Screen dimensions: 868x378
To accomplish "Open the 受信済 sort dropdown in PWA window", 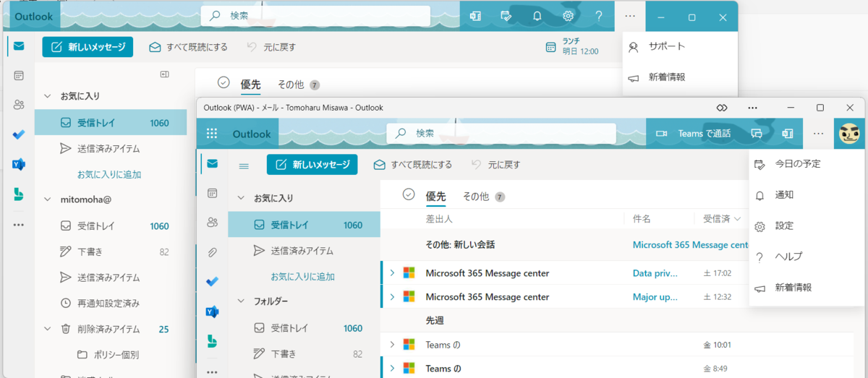I will coord(721,218).
